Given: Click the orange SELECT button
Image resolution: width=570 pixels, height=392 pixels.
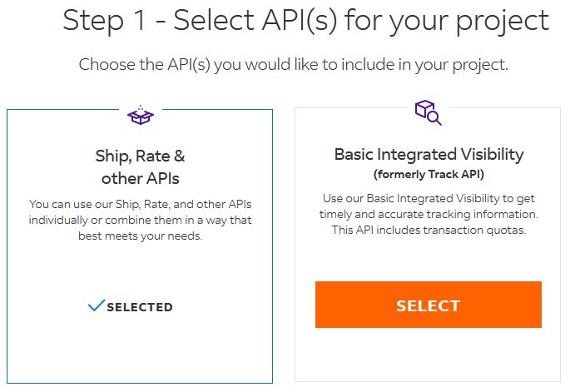Looking at the screenshot, I should pyautogui.click(x=428, y=305).
